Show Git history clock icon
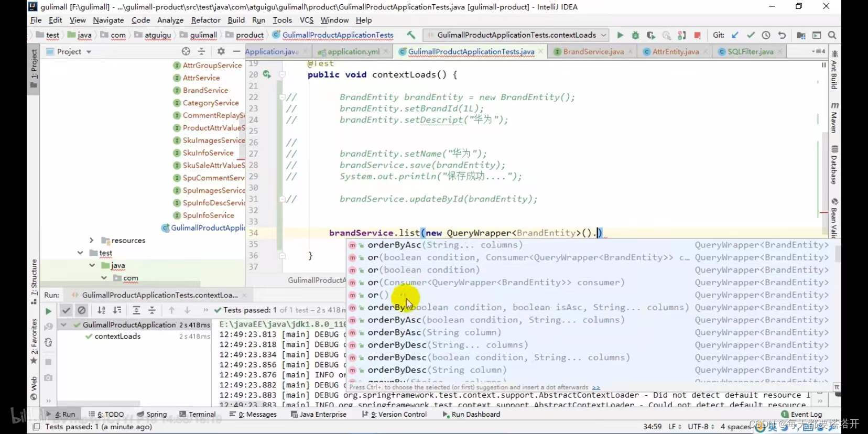Image resolution: width=868 pixels, height=434 pixels. point(766,35)
